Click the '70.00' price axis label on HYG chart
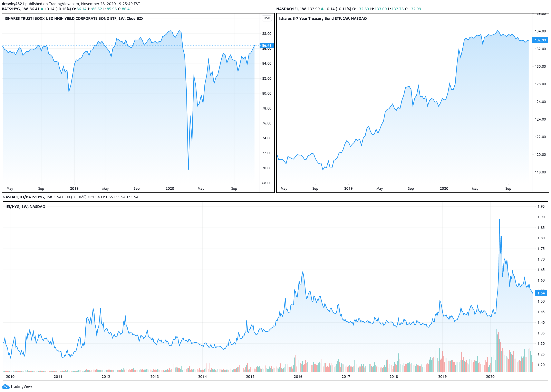 [267, 168]
